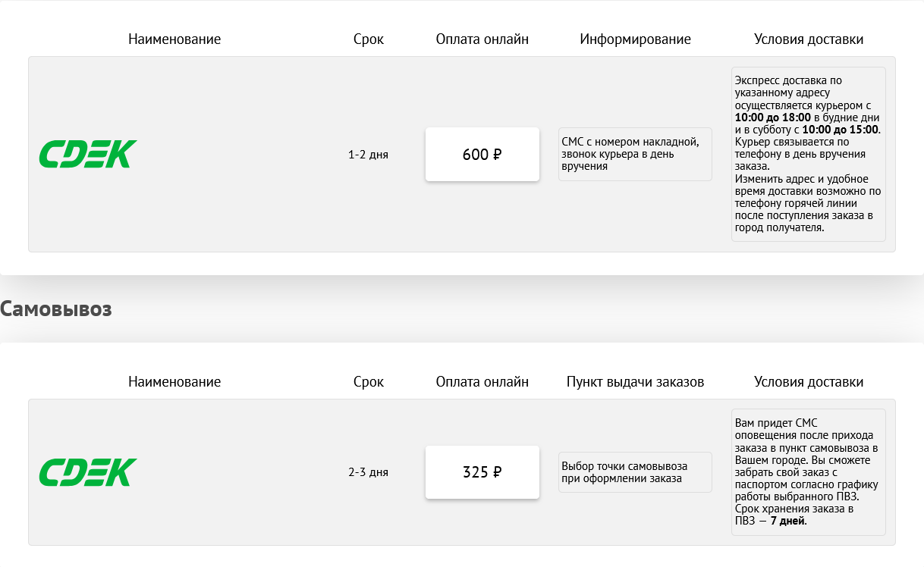Click "Наименование" header in the Самовывоз table
Viewport: 924px width, 567px height.
coord(174,382)
